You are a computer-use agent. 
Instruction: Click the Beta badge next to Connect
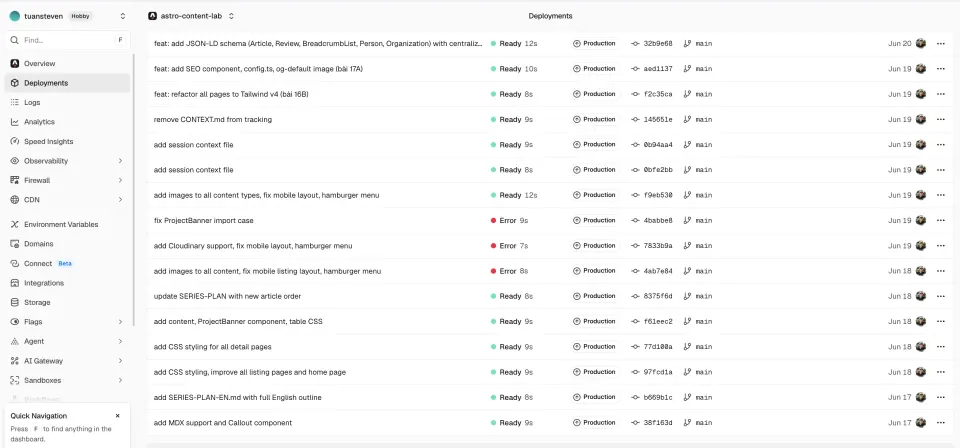point(65,264)
